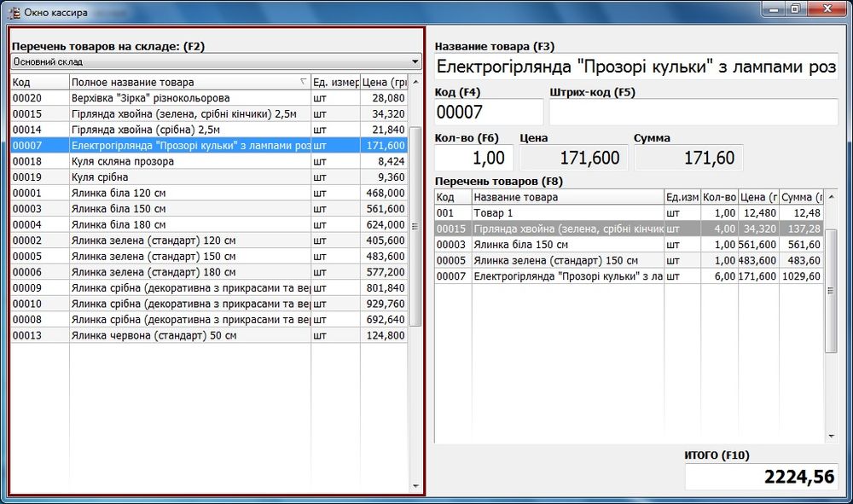The height and width of the screenshot is (504, 853).
Task: Minimize the 'Окно кассира' window
Action: pyautogui.click(x=773, y=9)
